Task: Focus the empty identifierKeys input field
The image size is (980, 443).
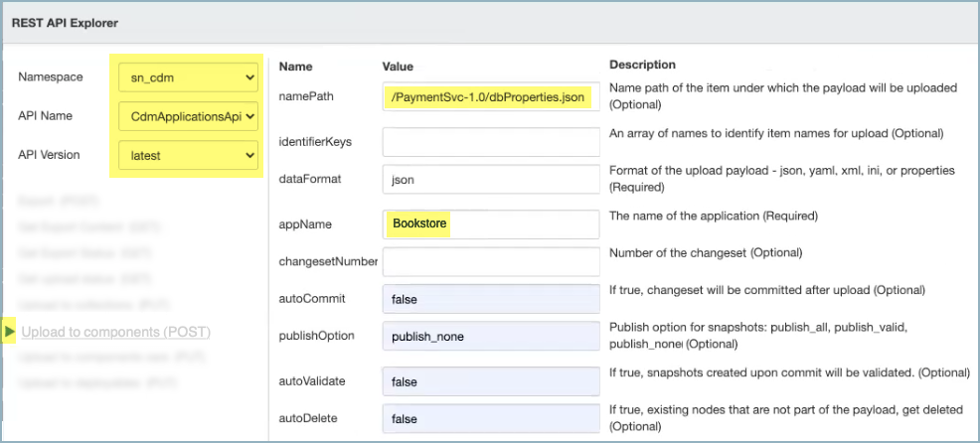Action: [x=491, y=142]
